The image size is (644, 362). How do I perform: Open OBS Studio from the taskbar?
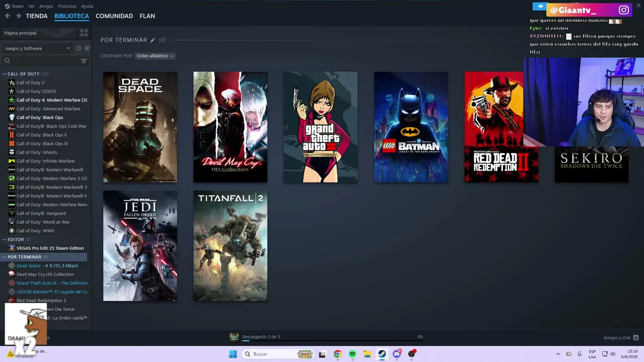click(x=412, y=354)
